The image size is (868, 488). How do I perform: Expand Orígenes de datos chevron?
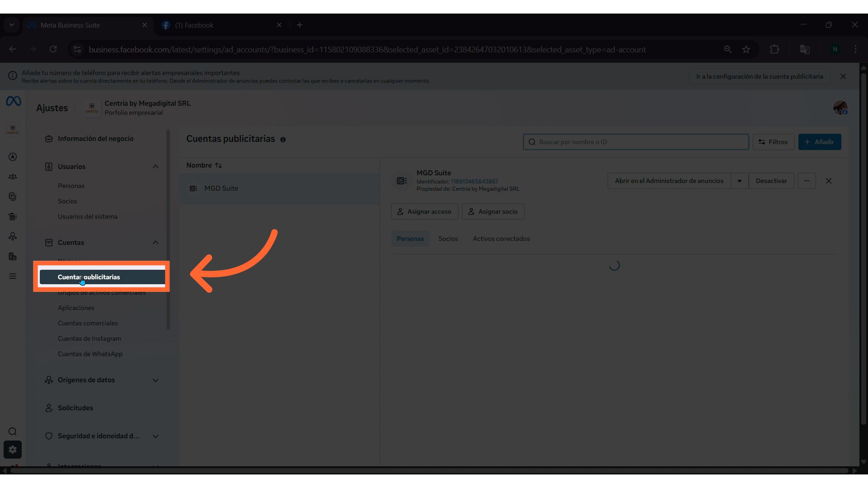(x=156, y=380)
